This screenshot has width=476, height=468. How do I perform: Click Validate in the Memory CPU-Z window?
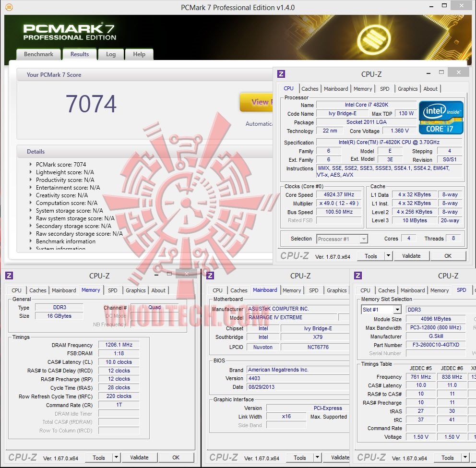[139, 457]
